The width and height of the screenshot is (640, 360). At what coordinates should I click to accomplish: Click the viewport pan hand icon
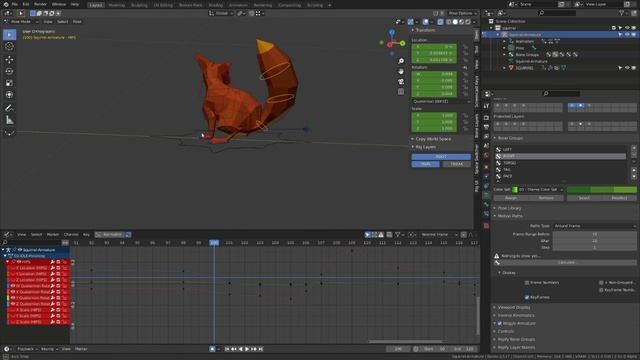[401, 71]
